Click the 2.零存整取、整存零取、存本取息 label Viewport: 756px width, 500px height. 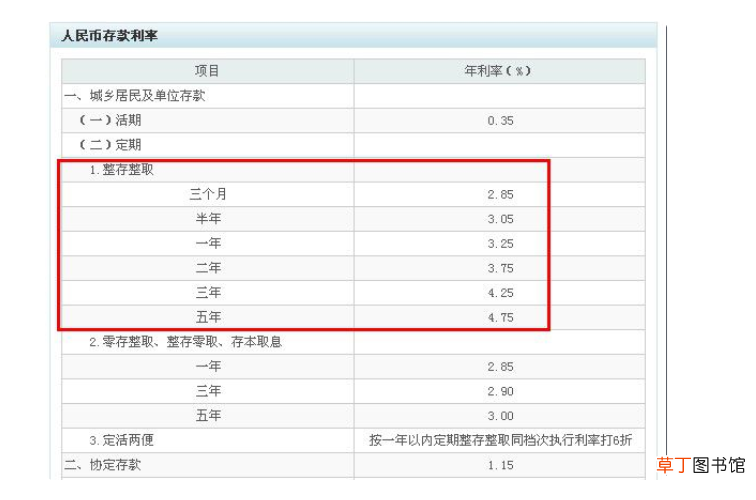tap(185, 342)
